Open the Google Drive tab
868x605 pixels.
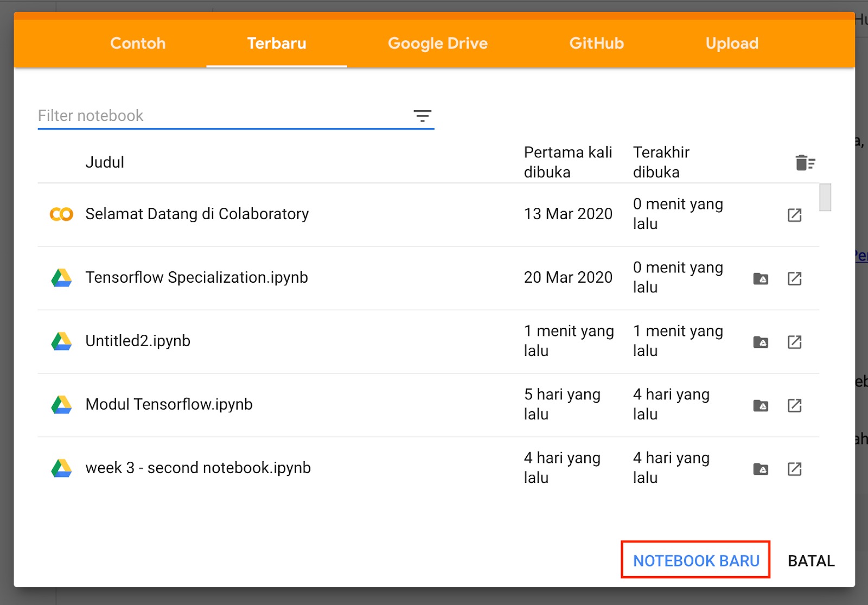438,43
